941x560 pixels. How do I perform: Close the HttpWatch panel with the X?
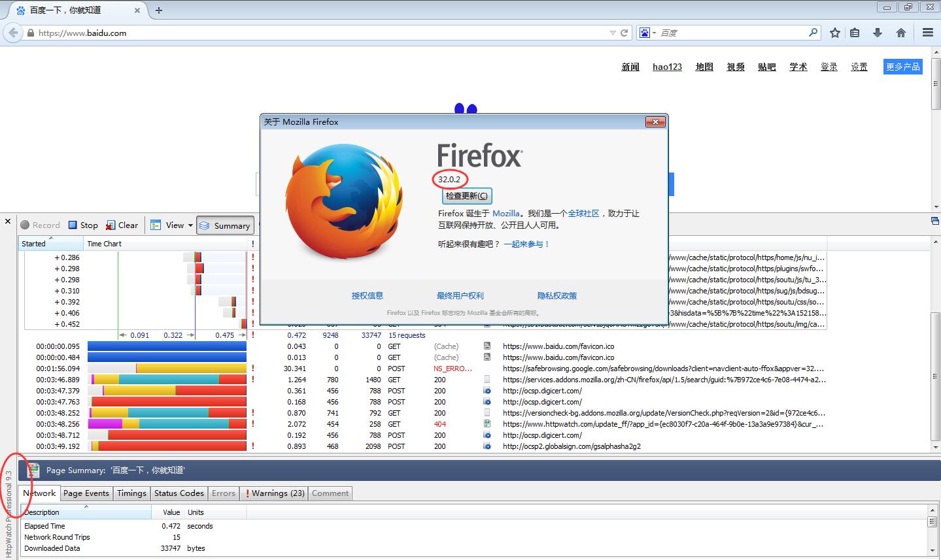pyautogui.click(x=8, y=222)
